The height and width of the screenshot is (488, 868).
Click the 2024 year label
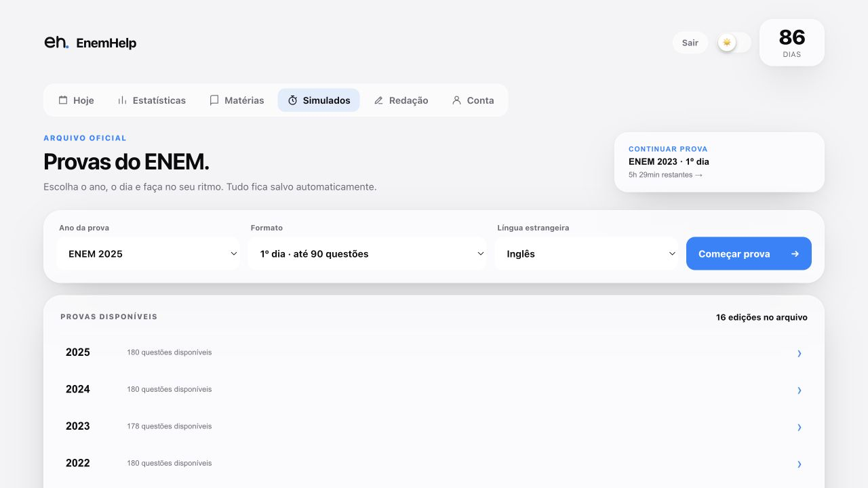(x=78, y=389)
